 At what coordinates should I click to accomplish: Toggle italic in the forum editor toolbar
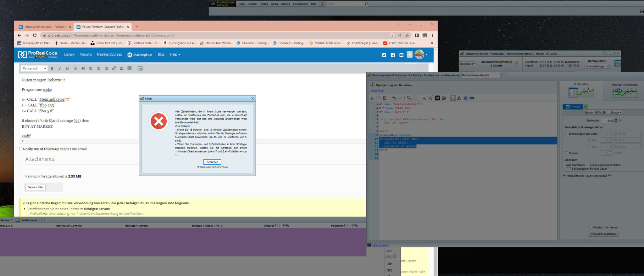(x=60, y=68)
